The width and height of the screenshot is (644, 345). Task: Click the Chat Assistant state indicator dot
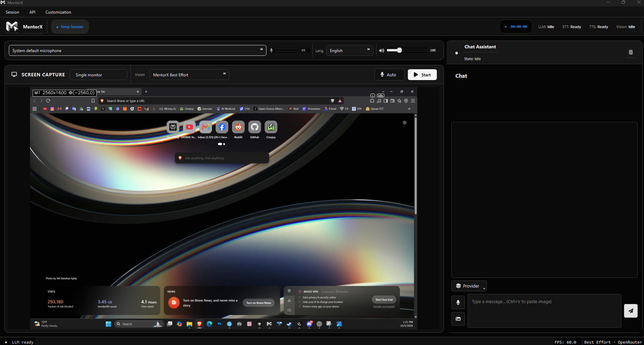coord(456,53)
